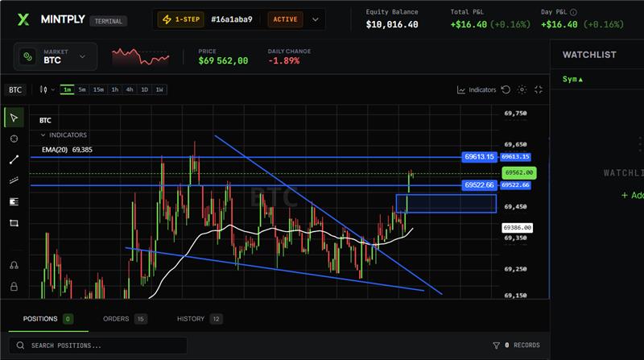Open chart settings gear icon
Image resolution: width=644 pixels, height=360 pixels.
pos(522,89)
